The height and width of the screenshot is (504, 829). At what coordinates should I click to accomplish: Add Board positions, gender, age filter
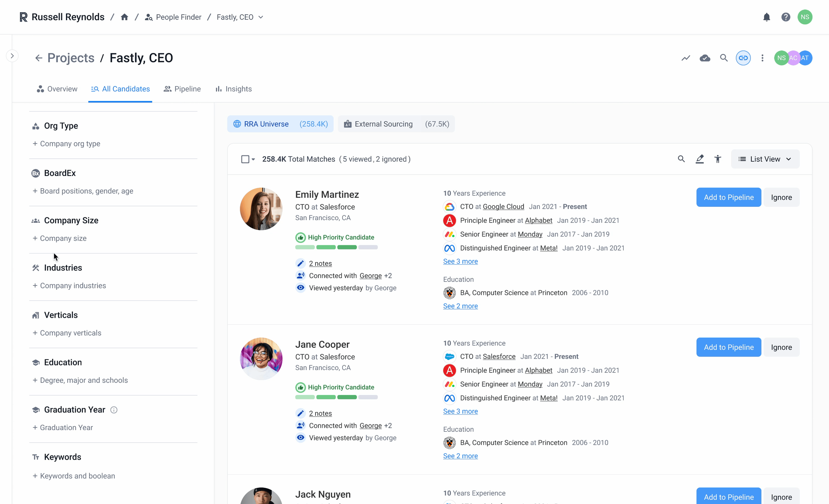click(83, 191)
